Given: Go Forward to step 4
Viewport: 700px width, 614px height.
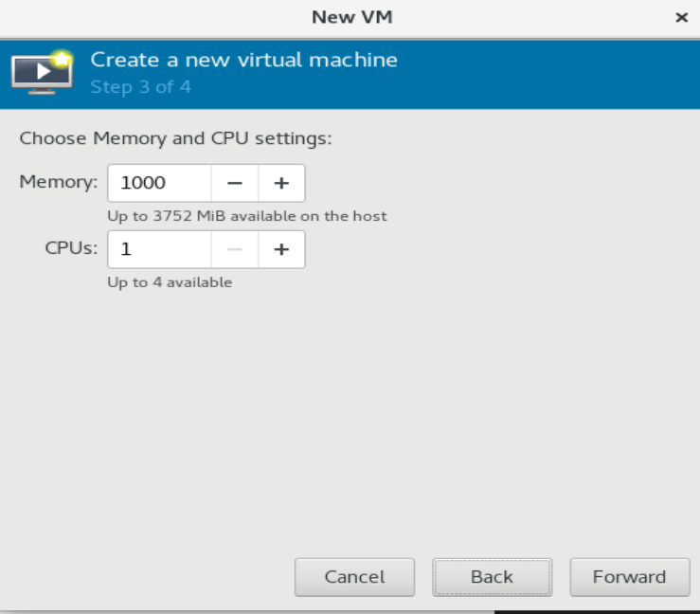Looking at the screenshot, I should coord(630,577).
